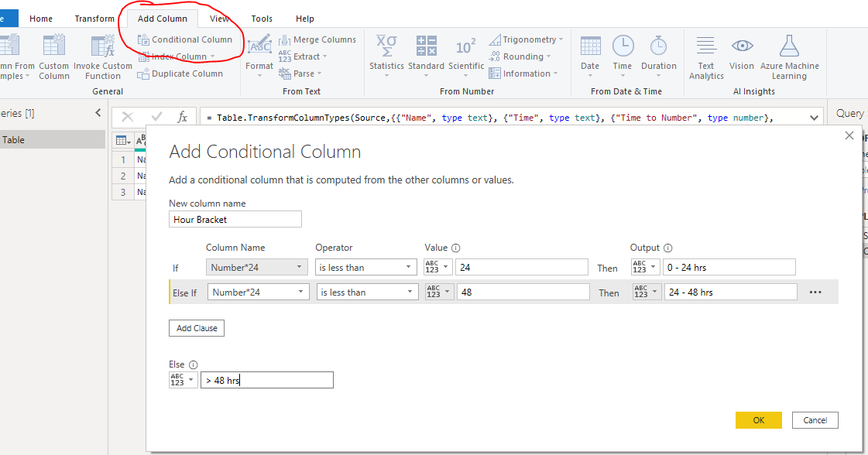This screenshot has height=455, width=868.
Task: Click If row value field with 24
Action: click(x=521, y=268)
